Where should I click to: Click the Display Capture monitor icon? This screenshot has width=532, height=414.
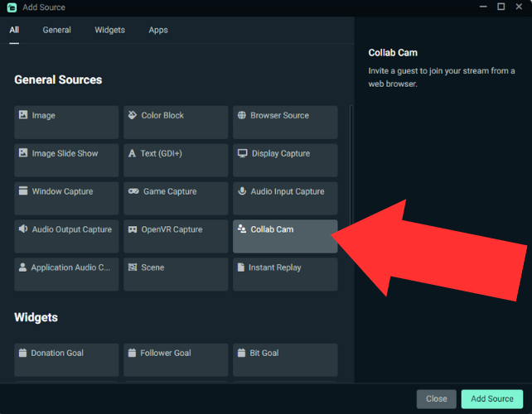[242, 153]
